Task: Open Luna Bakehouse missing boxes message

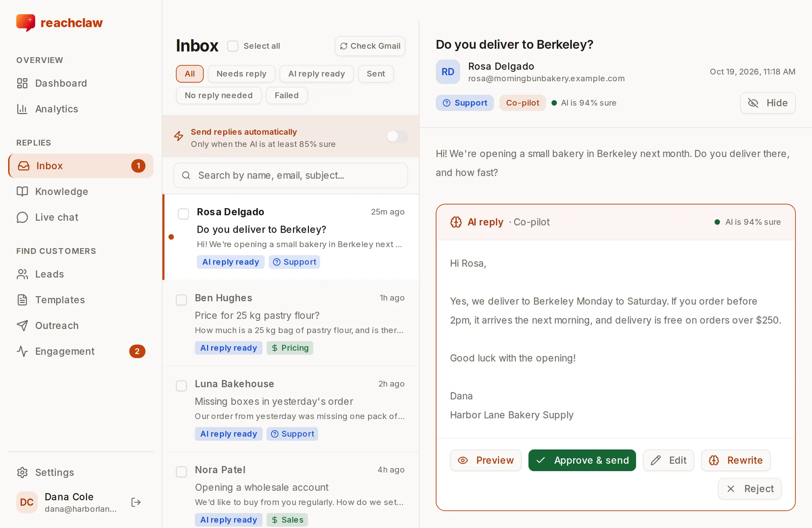Action: point(291,409)
